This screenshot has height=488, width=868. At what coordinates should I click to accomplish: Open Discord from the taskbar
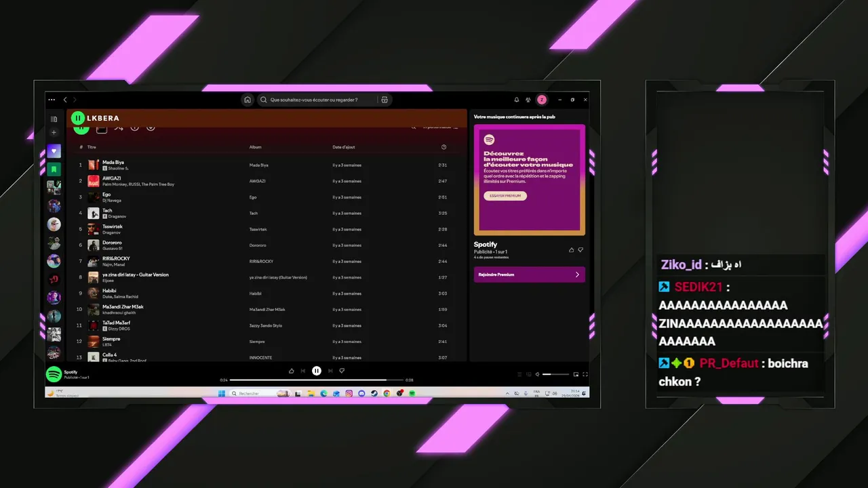tap(361, 393)
